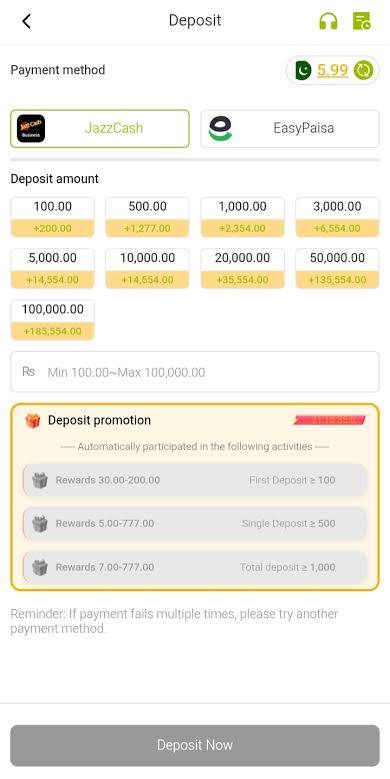Refresh balance with green circular arrows icon
Screen dimensions: 390x779
click(x=363, y=70)
